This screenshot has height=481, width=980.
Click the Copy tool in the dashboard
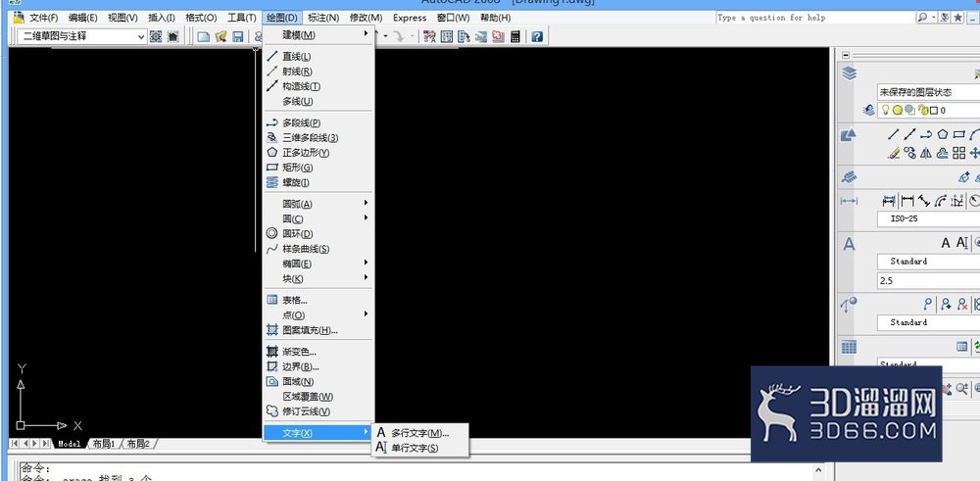click(910, 153)
